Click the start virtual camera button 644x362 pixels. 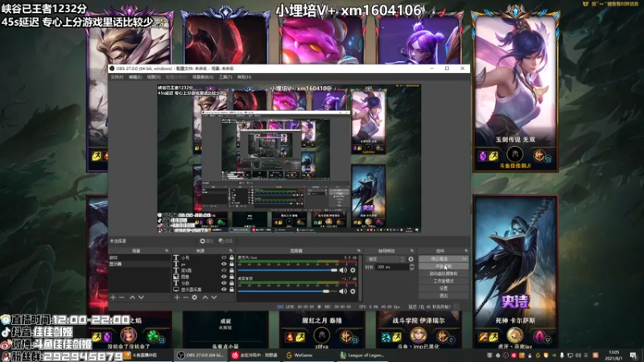click(x=444, y=274)
